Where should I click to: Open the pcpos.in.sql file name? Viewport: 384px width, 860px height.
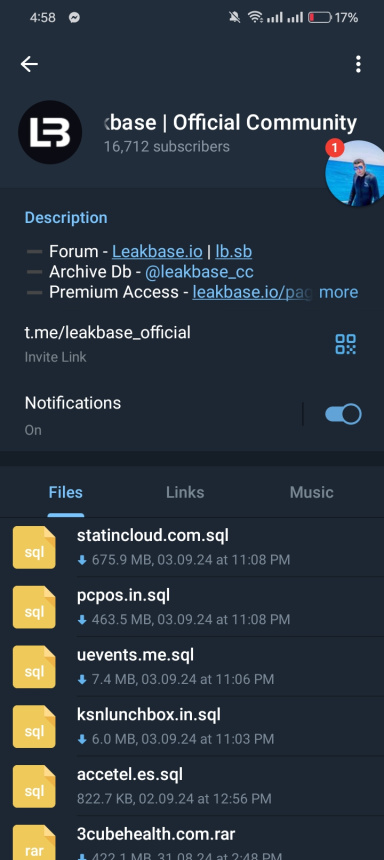click(123, 595)
